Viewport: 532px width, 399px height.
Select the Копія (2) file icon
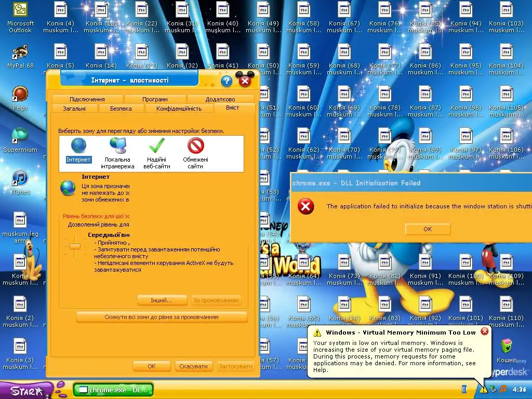(x=20, y=304)
